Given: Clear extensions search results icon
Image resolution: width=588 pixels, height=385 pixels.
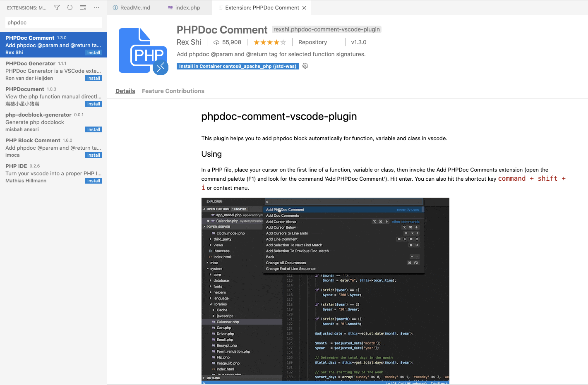Looking at the screenshot, I should [x=83, y=7].
